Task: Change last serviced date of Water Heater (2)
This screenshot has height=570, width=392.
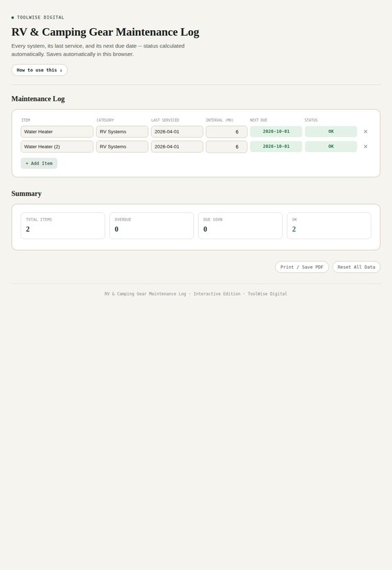Action: point(177,146)
